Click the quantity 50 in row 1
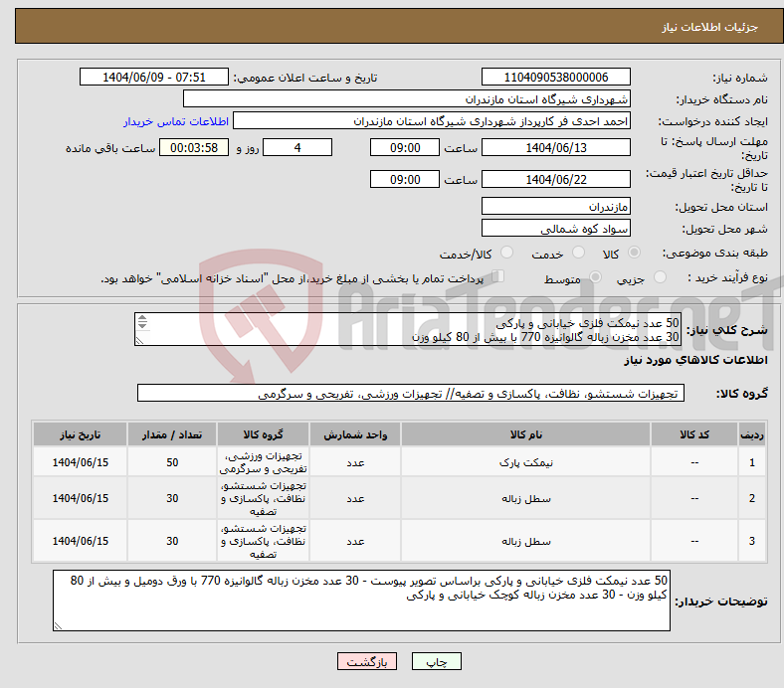The width and height of the screenshot is (784, 688). pos(172,462)
